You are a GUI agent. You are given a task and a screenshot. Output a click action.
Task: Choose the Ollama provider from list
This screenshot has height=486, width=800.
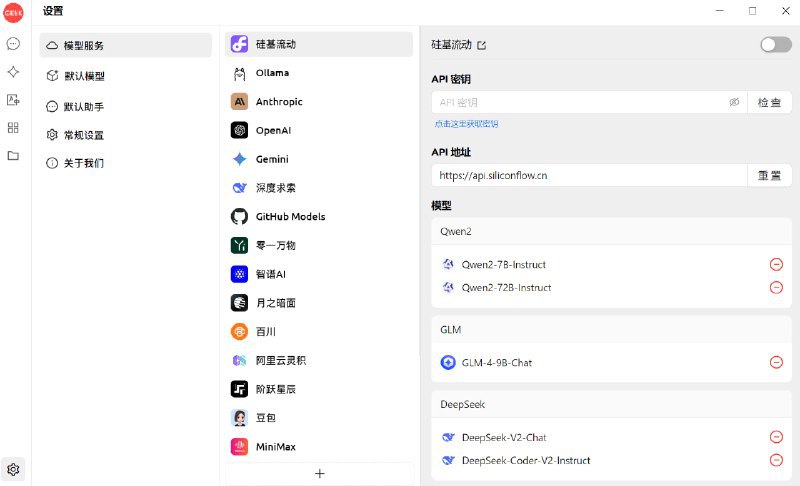(x=272, y=73)
